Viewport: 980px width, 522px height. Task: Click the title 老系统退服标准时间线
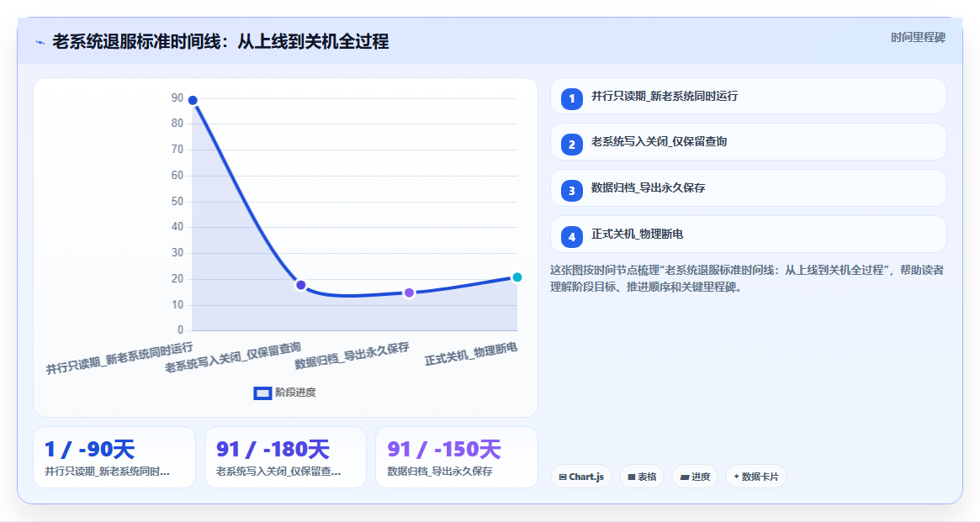point(220,42)
